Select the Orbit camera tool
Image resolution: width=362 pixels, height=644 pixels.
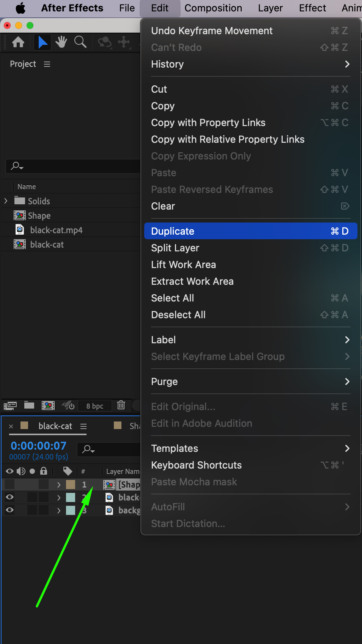coord(104,42)
